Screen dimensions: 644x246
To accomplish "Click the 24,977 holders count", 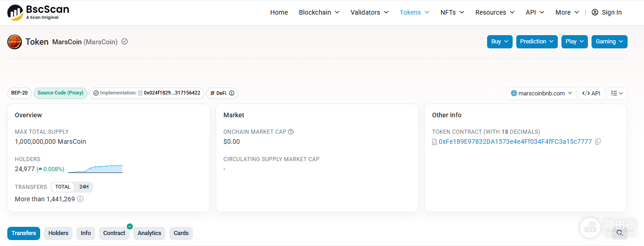I will click(25, 169).
